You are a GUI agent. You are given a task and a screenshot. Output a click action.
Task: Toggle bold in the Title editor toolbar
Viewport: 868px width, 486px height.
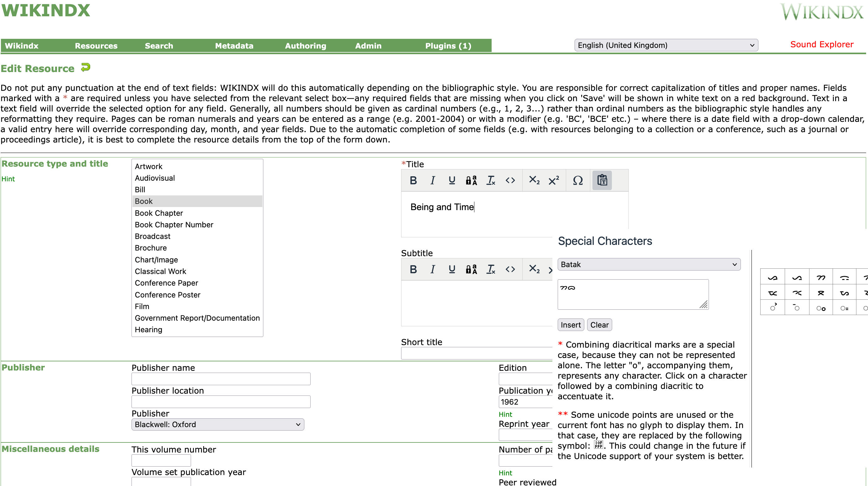413,180
